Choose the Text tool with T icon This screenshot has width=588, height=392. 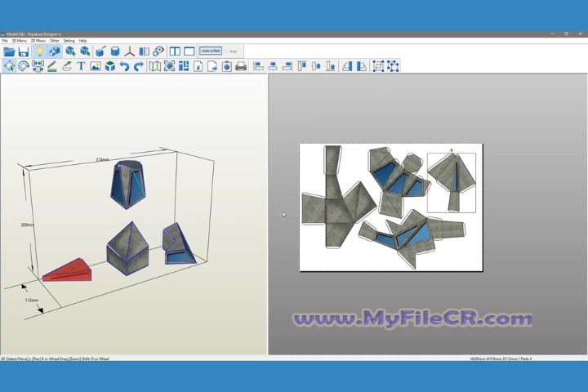point(81,66)
